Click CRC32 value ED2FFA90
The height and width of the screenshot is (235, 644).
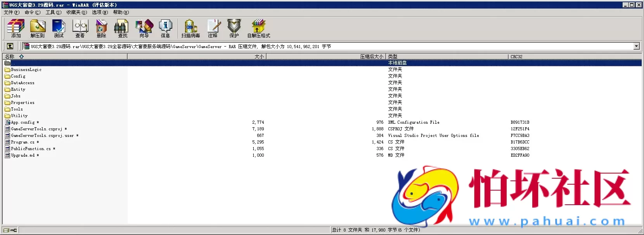520,156
